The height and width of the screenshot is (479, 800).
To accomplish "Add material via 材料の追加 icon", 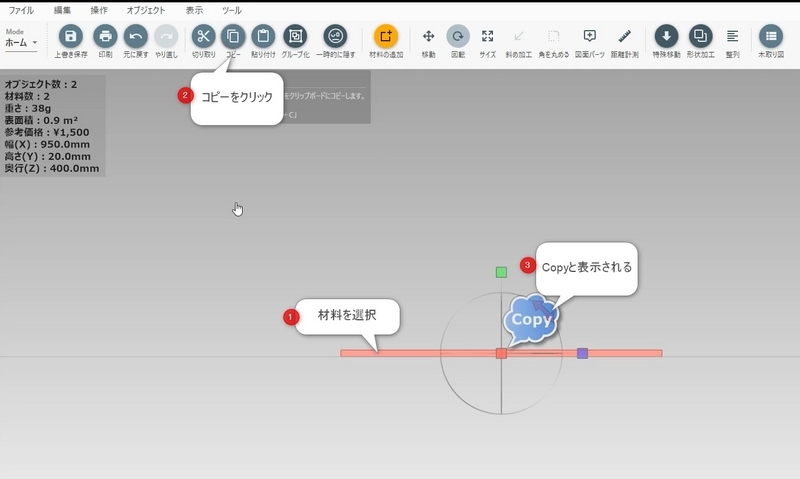I will [386, 36].
